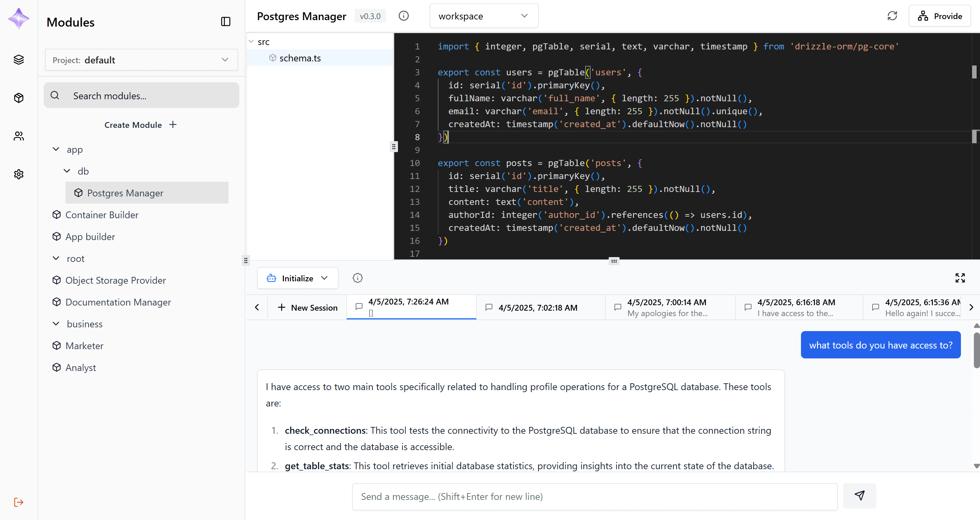This screenshot has width=980, height=520.
Task: Focus the Search modules field
Action: (x=141, y=95)
